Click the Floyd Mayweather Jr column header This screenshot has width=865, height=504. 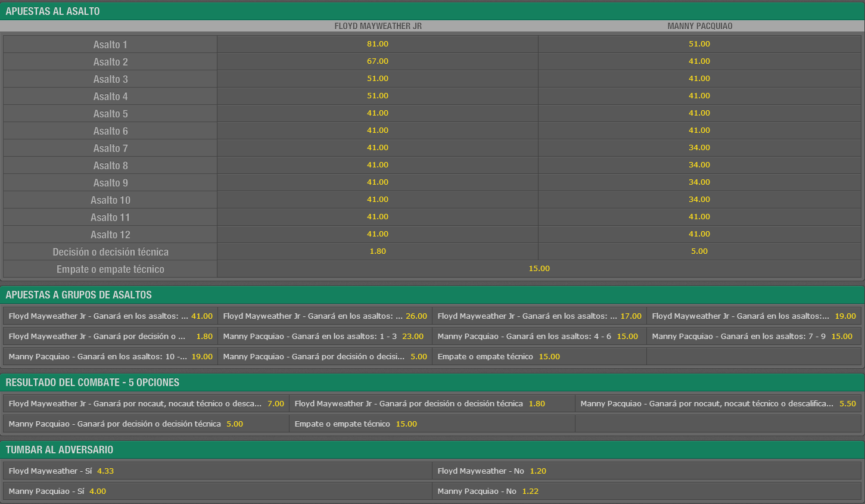(x=378, y=26)
